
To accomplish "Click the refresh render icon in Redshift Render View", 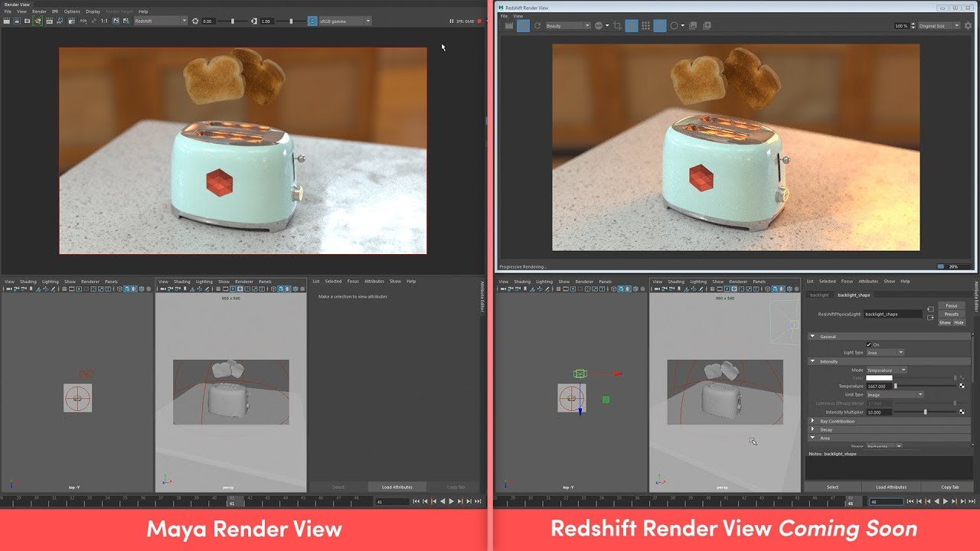I will tap(537, 26).
